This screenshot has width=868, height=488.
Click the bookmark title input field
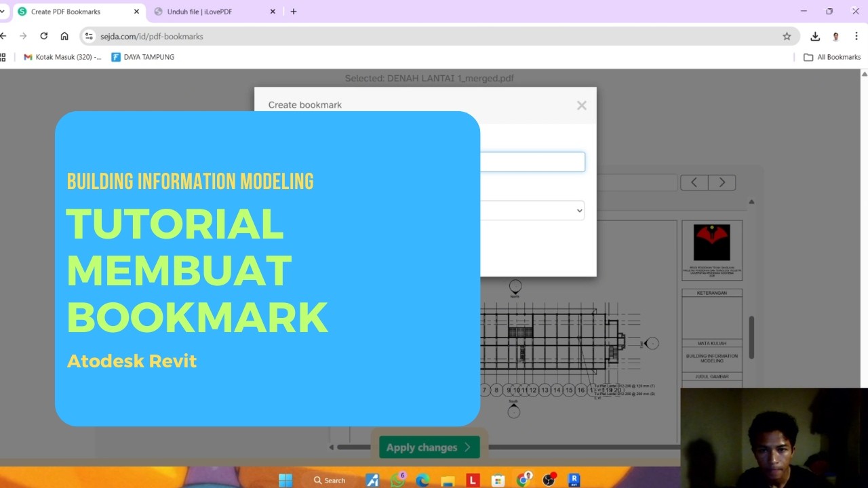tap(532, 162)
